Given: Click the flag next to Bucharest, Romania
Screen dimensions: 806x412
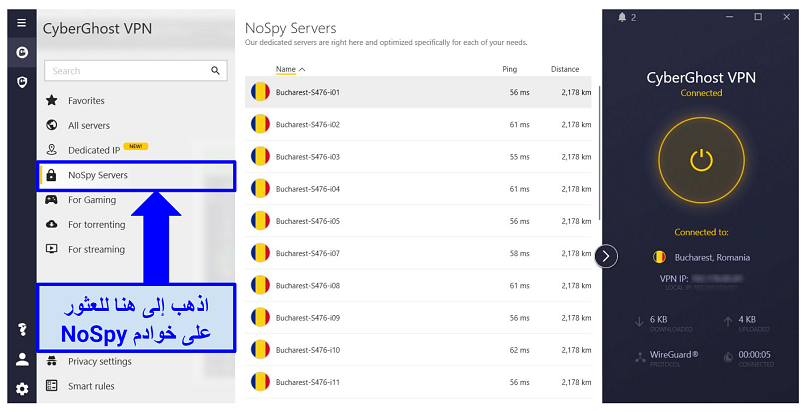Looking at the screenshot, I should (659, 257).
